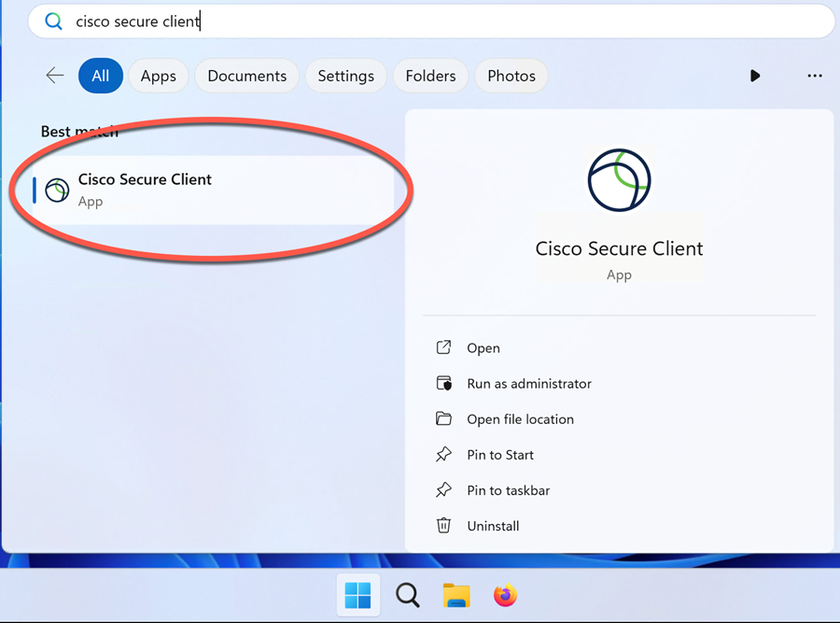Click the small Cisco Secure Client icon in results
This screenshot has height=623, width=840.
click(x=57, y=190)
